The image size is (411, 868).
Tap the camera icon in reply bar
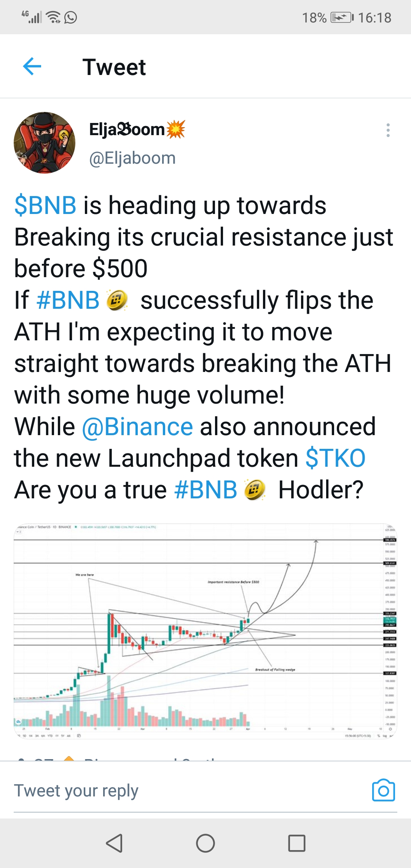tap(383, 790)
